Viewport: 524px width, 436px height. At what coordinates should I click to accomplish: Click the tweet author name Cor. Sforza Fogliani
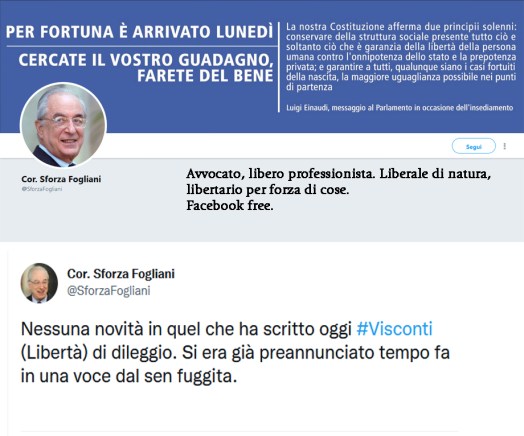tap(121, 274)
